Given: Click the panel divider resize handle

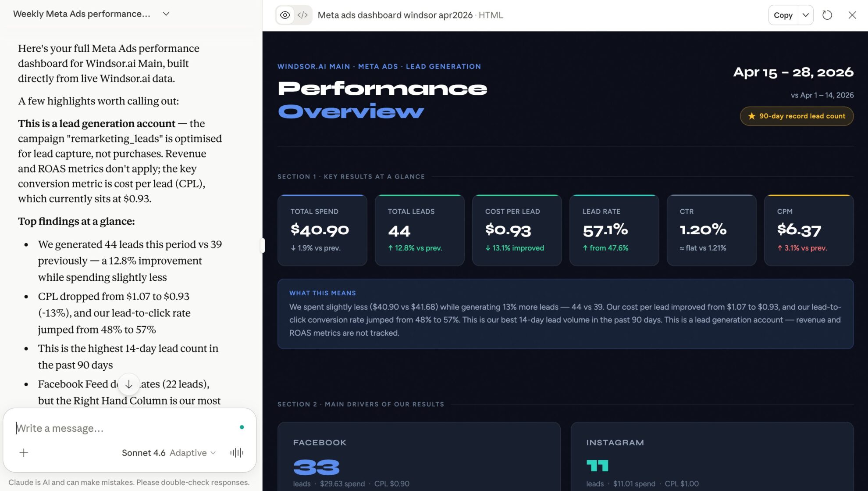Looking at the screenshot, I should (263, 245).
